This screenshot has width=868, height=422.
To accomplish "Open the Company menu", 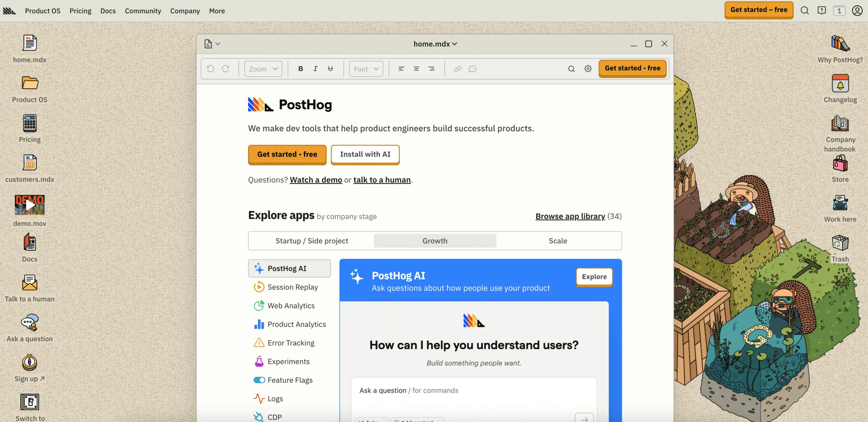I will pyautogui.click(x=185, y=11).
